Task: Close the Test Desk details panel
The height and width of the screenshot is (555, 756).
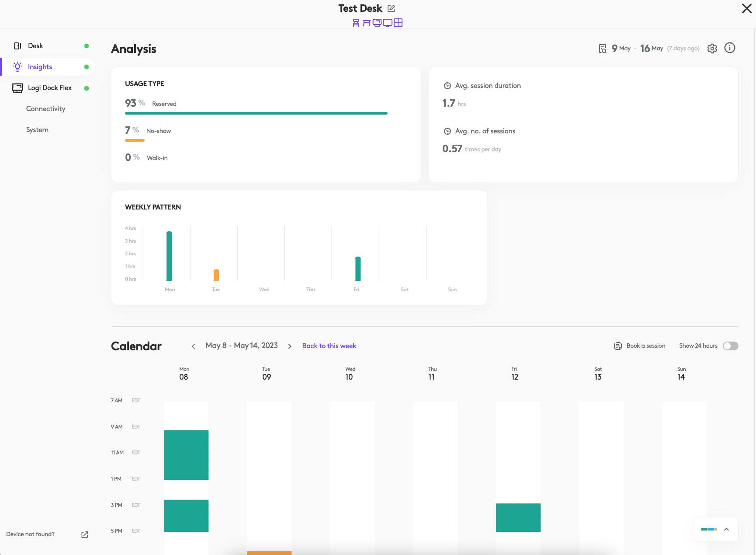Action: point(747,8)
